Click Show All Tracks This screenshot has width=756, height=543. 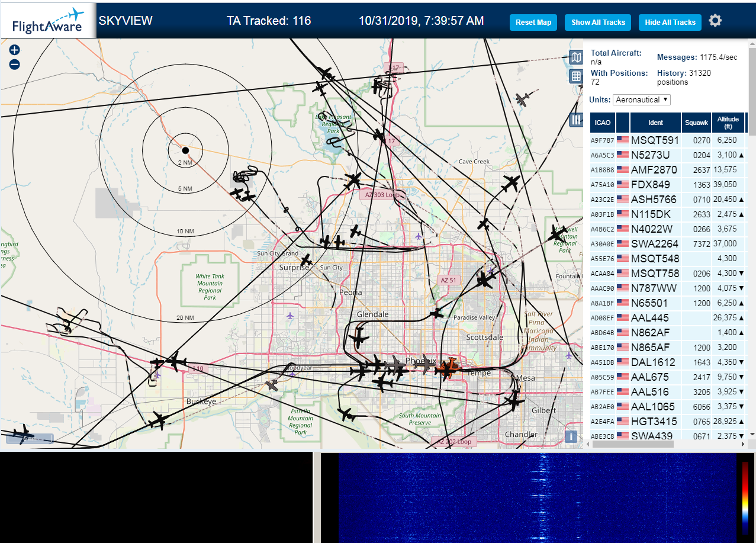coord(598,23)
